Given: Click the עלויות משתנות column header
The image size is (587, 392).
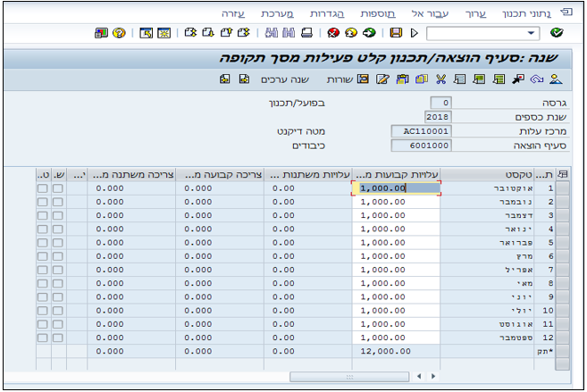Looking at the screenshot, I should (308, 175).
